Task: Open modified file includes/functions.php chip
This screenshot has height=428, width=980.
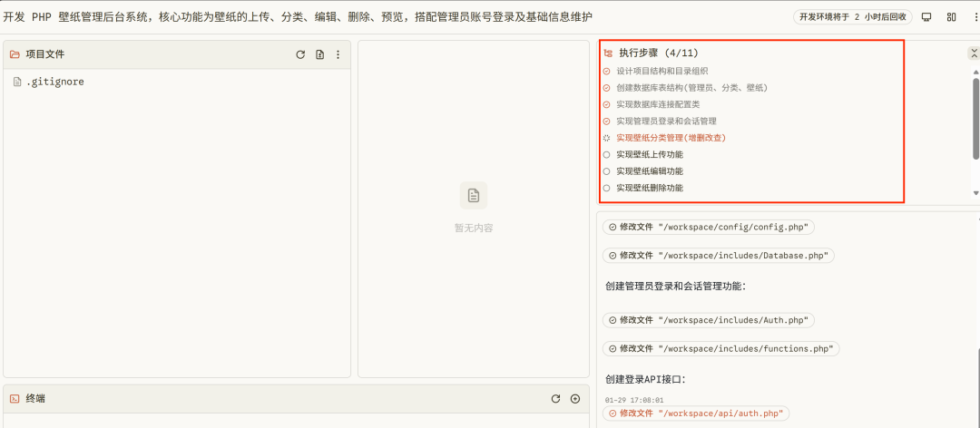Action: [721, 348]
